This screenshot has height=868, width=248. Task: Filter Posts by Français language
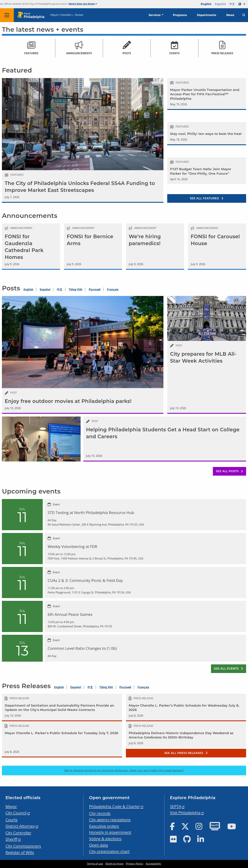pyautogui.click(x=112, y=289)
